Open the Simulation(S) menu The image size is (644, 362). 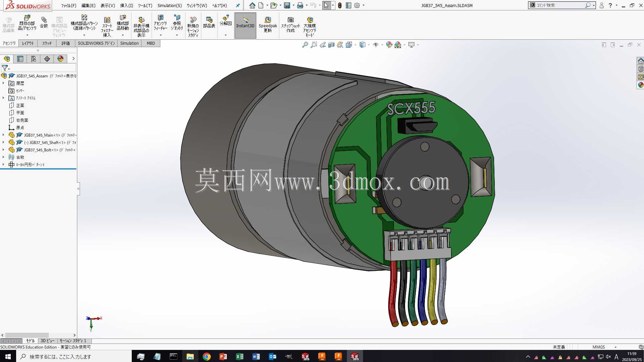[x=169, y=5]
